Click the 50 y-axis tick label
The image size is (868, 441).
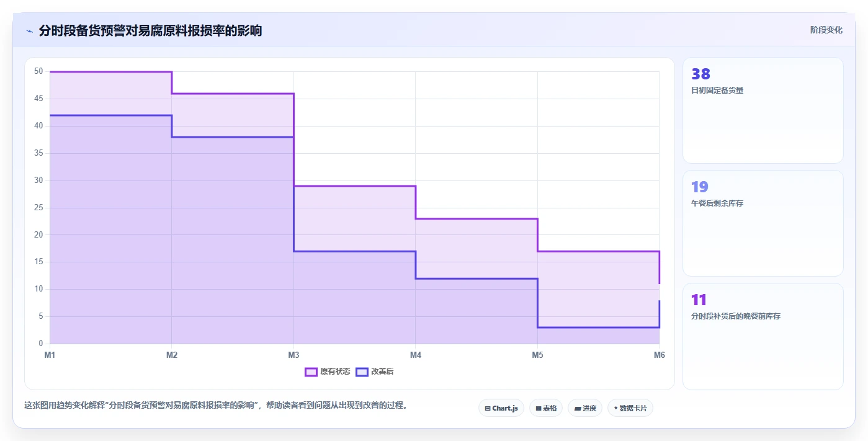pos(38,71)
